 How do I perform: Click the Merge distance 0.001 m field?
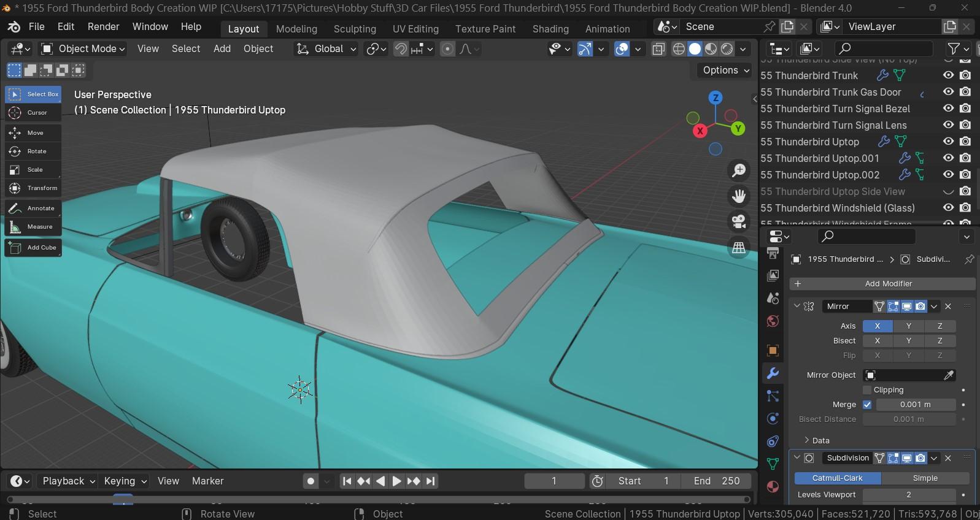[x=915, y=405]
